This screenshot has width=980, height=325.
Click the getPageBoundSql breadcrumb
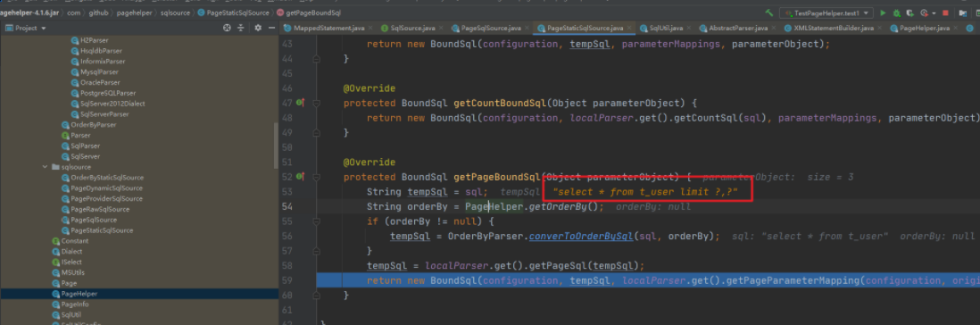(309, 12)
